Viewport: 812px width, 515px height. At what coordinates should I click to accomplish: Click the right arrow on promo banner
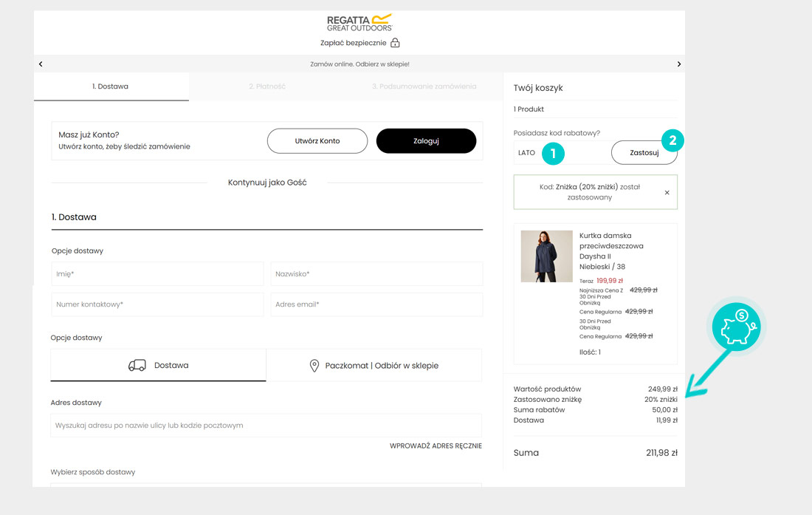[678, 64]
